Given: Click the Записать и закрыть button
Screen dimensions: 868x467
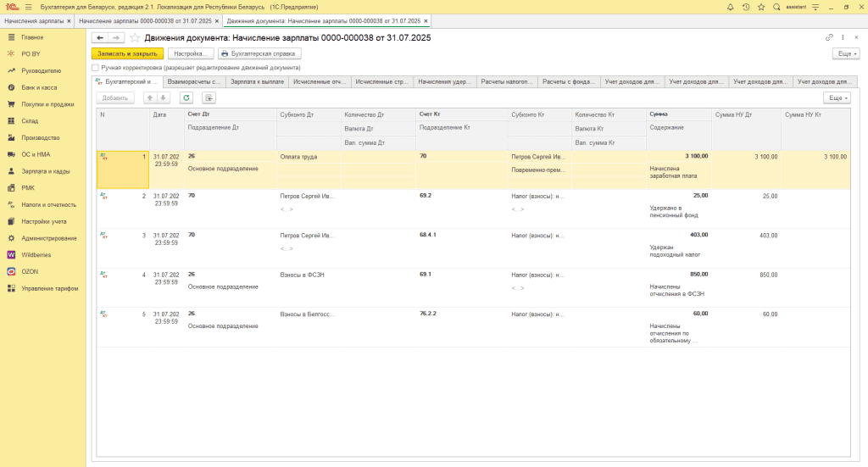Looking at the screenshot, I should click(x=127, y=53).
